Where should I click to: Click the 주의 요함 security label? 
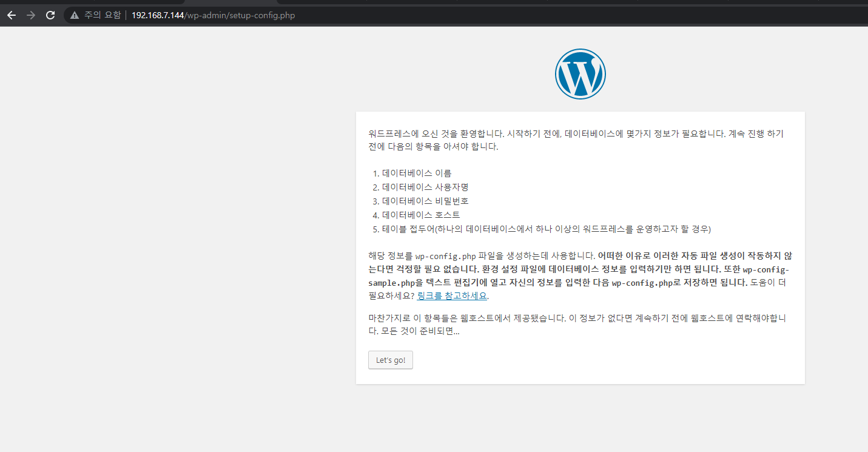point(103,15)
